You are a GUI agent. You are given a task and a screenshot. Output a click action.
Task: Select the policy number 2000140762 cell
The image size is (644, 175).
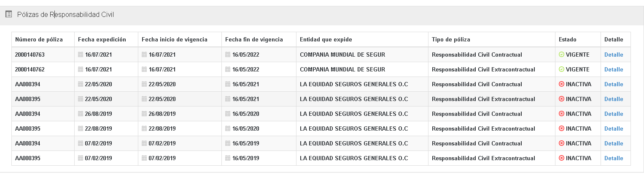pyautogui.click(x=30, y=69)
